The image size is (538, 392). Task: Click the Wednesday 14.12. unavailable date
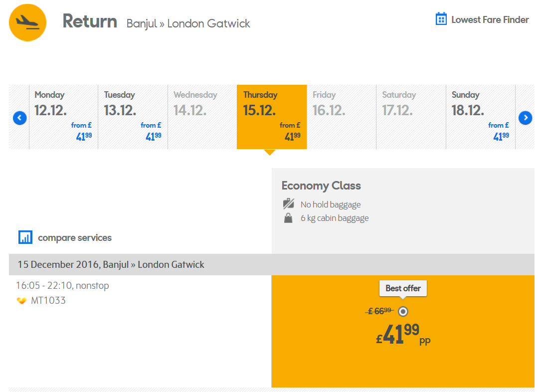tap(202, 117)
